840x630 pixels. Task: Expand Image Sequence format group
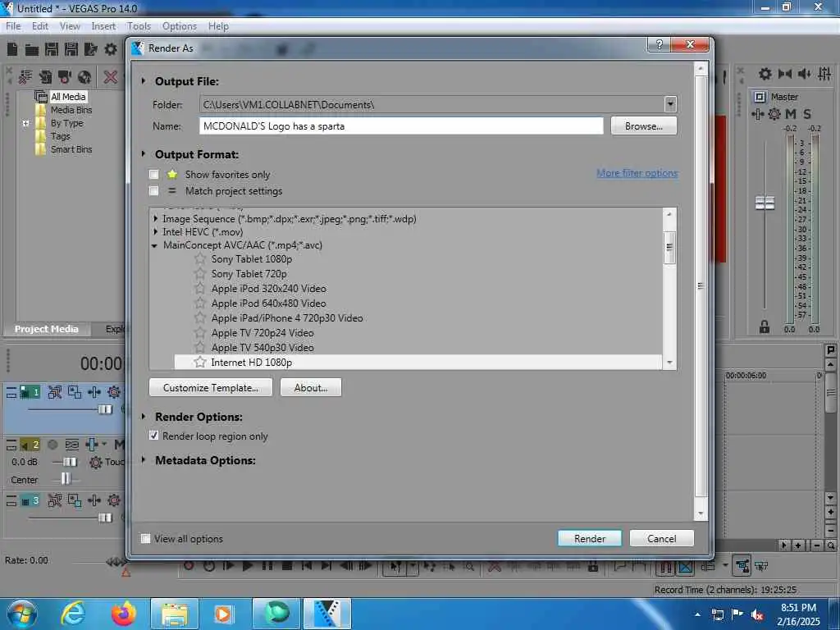[155, 218]
